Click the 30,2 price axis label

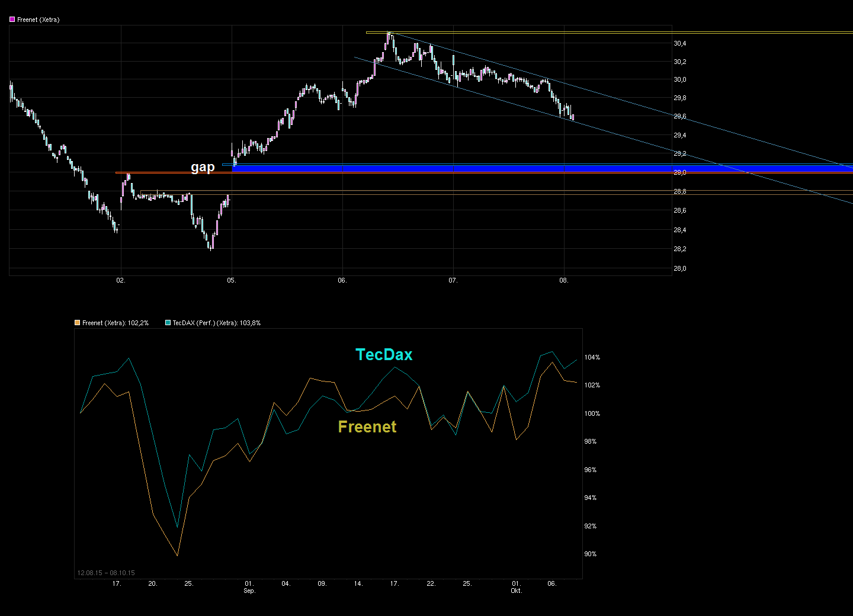680,62
